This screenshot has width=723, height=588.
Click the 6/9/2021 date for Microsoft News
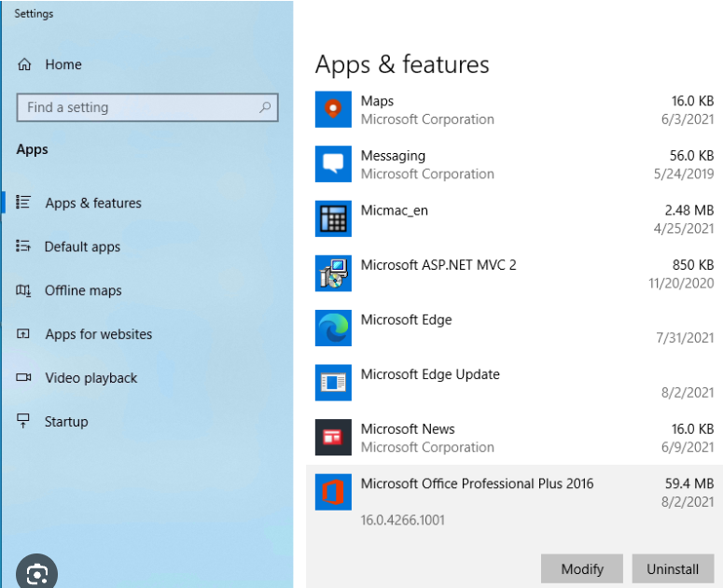tap(688, 447)
